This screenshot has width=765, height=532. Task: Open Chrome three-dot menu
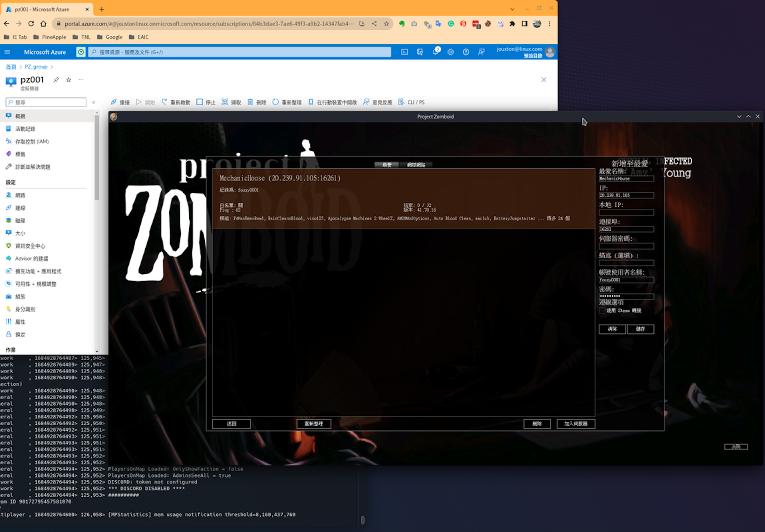pos(550,24)
